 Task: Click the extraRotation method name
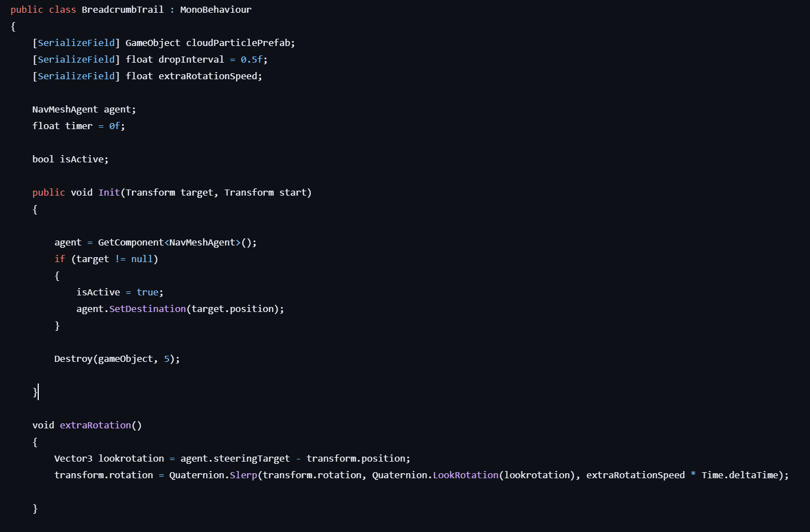pos(95,425)
